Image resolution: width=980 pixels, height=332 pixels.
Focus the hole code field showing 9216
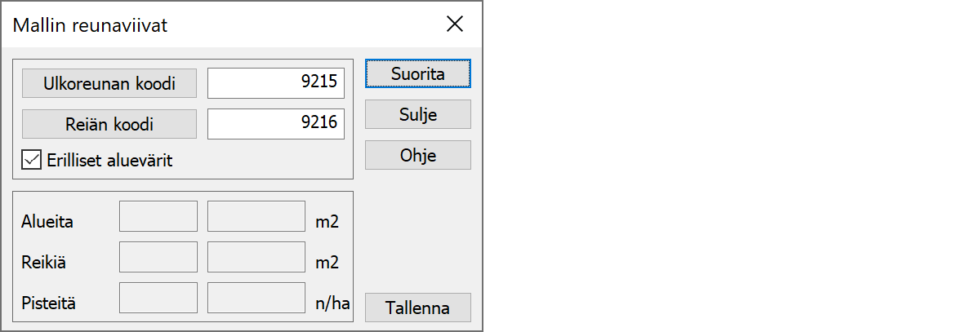pos(276,125)
